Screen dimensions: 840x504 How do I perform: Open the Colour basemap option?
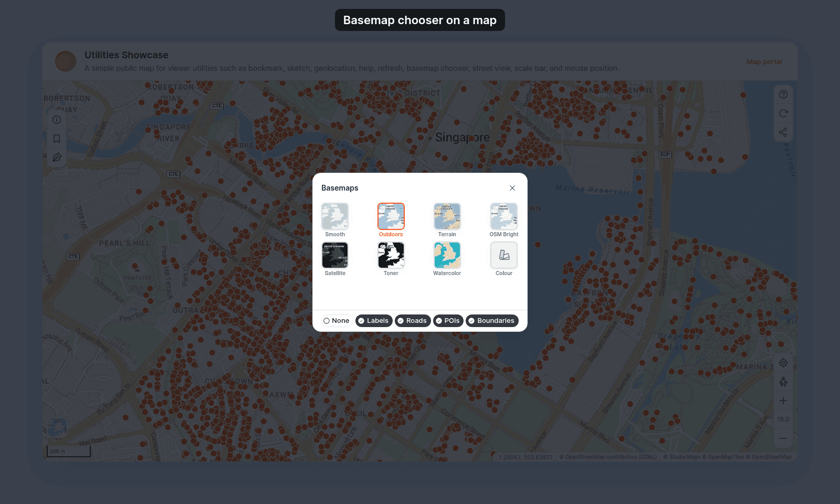pyautogui.click(x=504, y=255)
